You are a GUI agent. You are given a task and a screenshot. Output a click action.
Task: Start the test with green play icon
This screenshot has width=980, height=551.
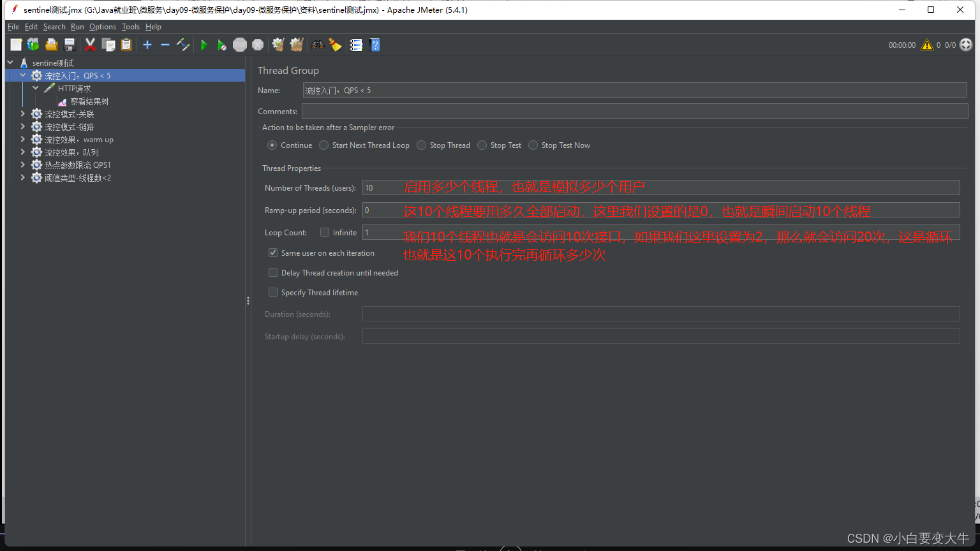point(204,45)
